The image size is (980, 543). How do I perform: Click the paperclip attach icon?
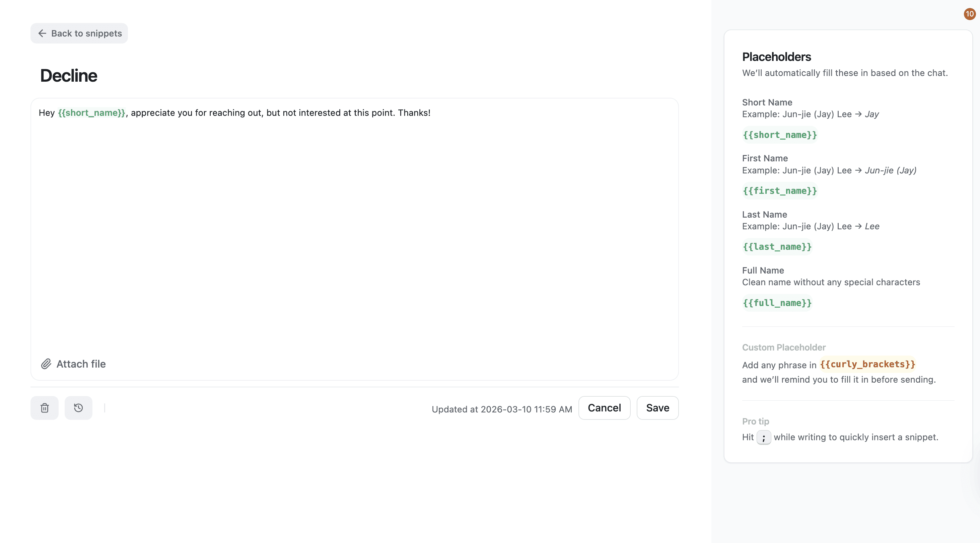46,364
